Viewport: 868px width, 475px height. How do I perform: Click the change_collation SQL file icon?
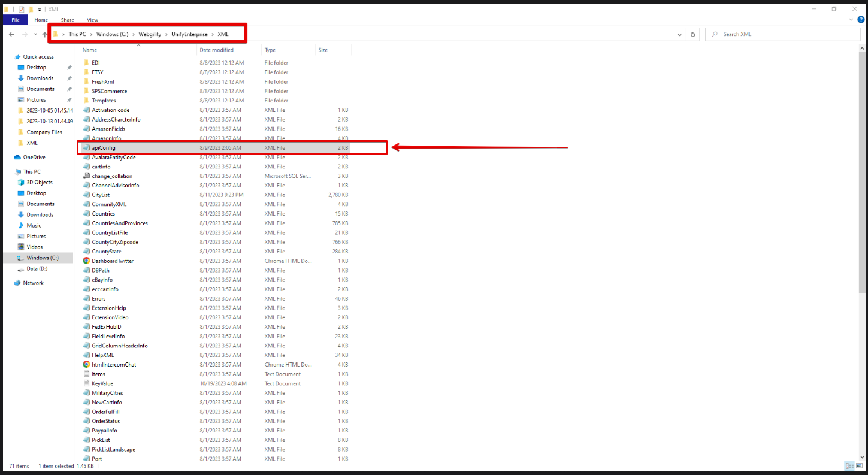point(86,176)
